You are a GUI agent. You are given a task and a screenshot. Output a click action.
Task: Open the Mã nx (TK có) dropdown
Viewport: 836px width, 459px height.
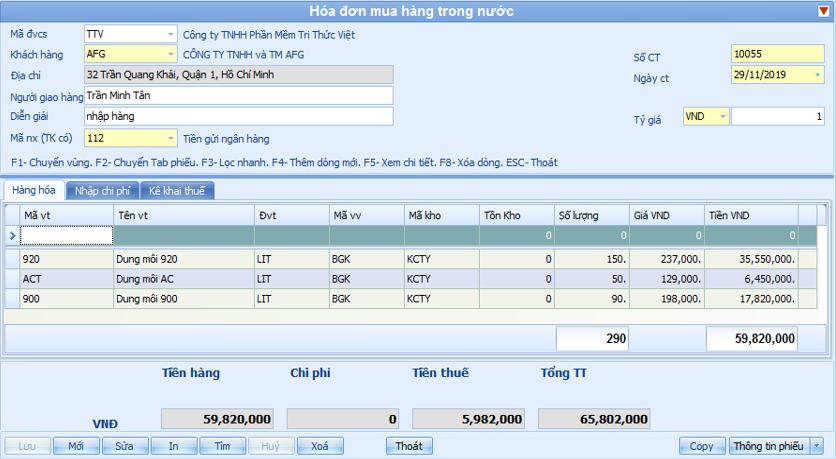170,138
